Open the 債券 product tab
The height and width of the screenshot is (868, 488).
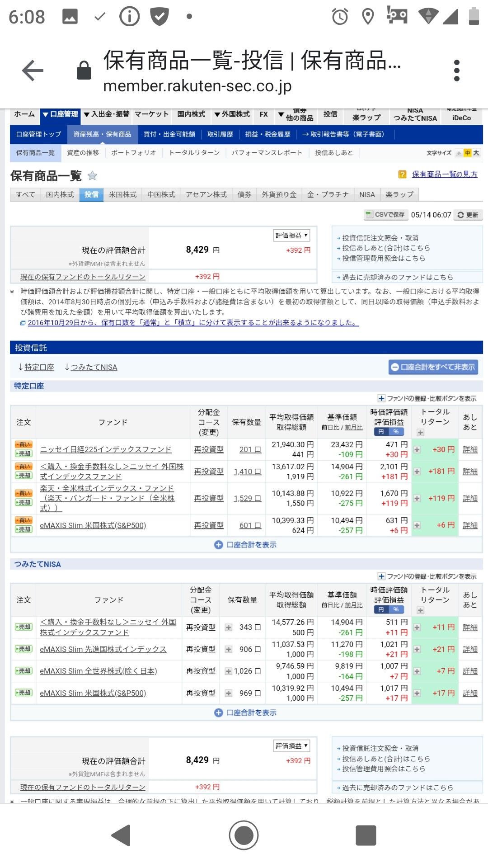click(x=244, y=194)
